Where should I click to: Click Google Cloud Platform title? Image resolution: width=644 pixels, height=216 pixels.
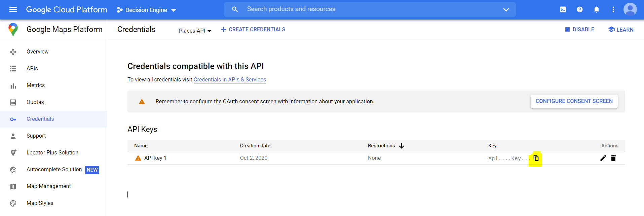tap(67, 10)
